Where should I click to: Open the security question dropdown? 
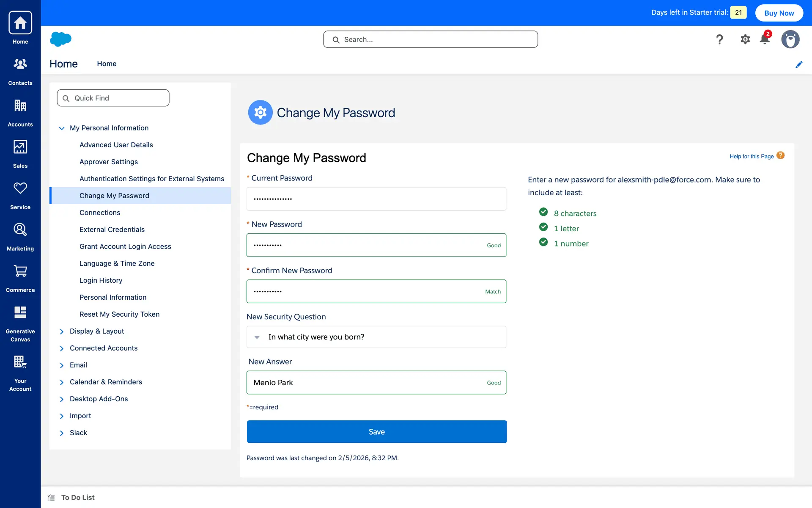[376, 337]
